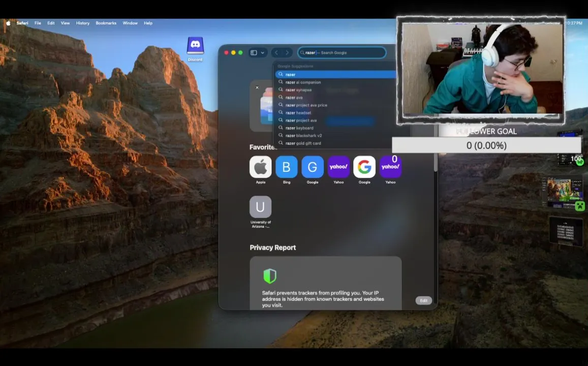Image resolution: width=588 pixels, height=366 pixels.
Task: Expand the sidebar tab group dropdown arrow
Action: point(263,53)
